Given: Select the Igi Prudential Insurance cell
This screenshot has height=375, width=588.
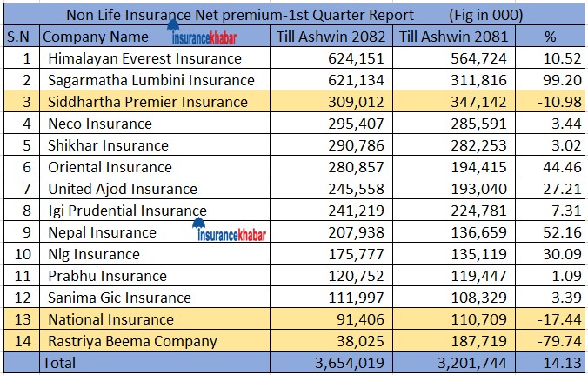Looking at the screenshot, I should pos(127,211).
